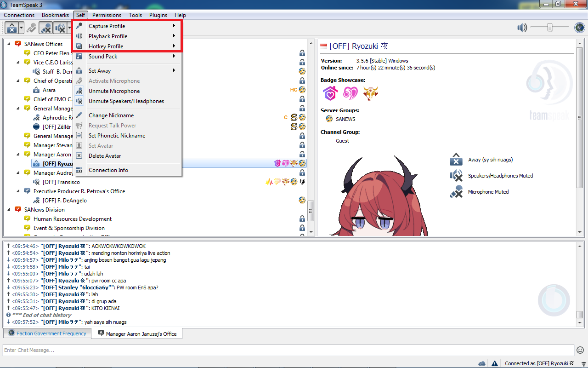Adjust the volume slider in the toolbar
The width and height of the screenshot is (588, 368).
(x=549, y=28)
